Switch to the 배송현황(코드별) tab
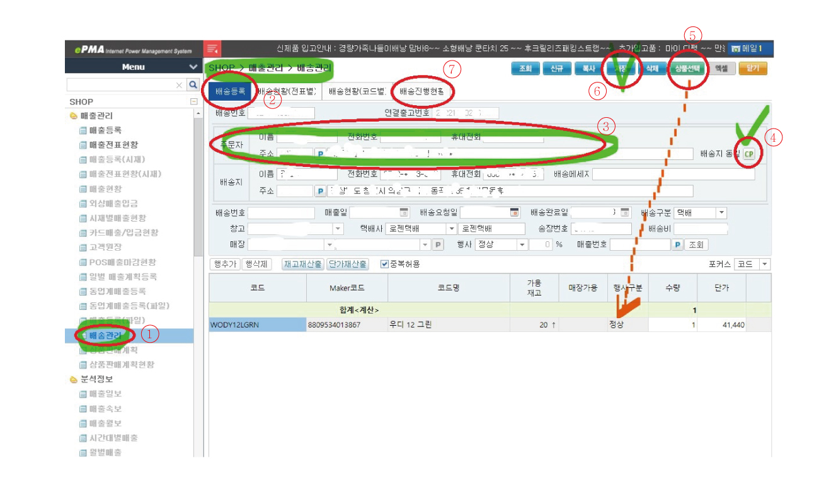 [357, 91]
